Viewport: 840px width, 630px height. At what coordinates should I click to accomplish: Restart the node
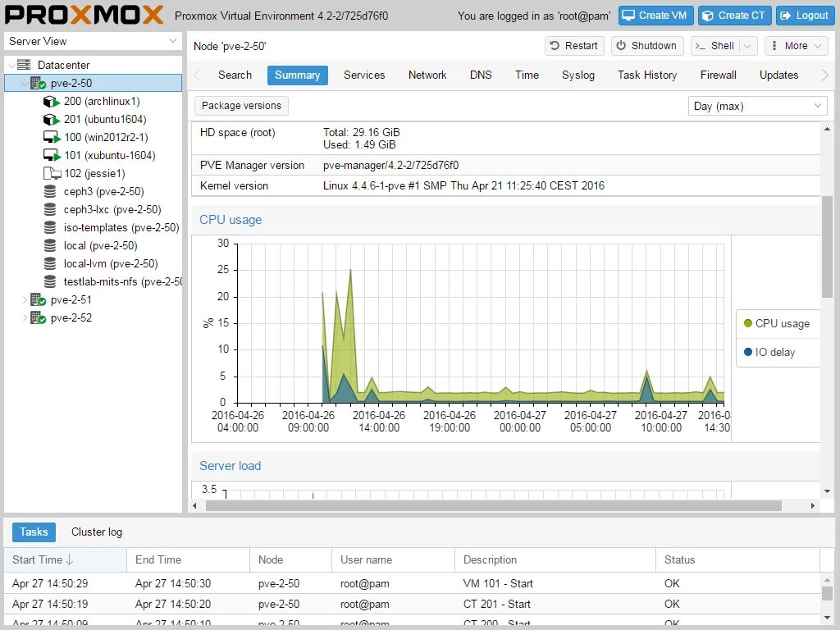[x=574, y=46]
